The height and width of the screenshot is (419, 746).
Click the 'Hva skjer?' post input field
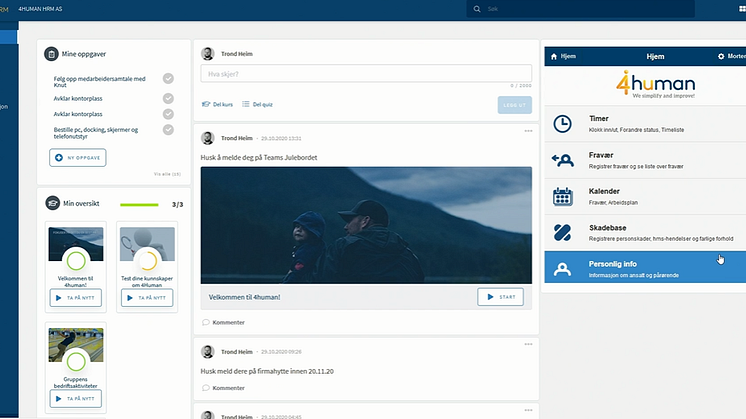point(366,74)
